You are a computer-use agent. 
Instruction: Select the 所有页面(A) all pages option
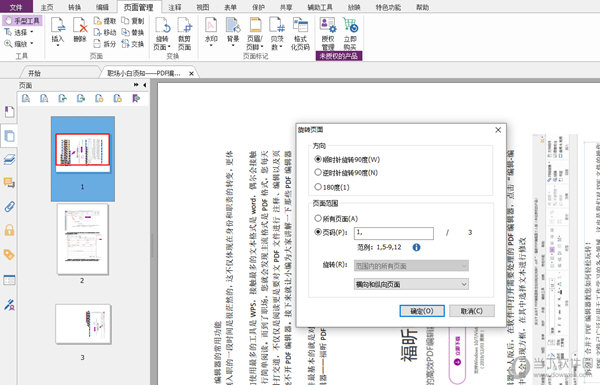336,219
